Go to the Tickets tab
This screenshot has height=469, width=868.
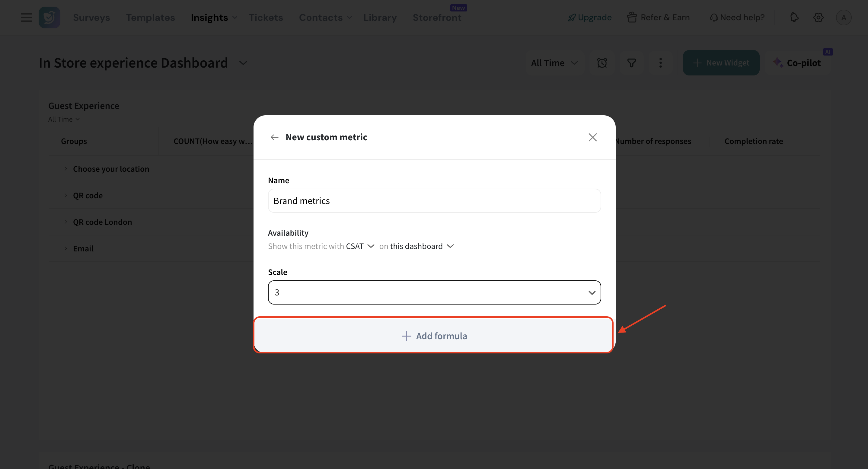coord(266,17)
